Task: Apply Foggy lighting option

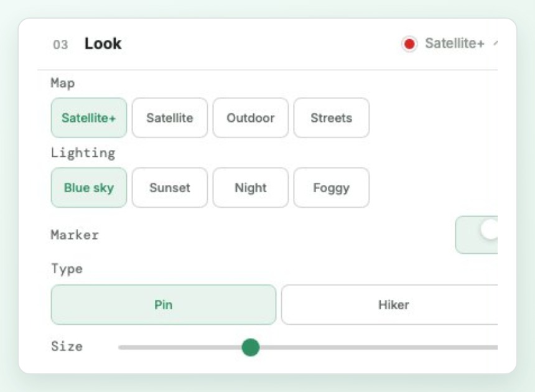Action: coord(332,187)
